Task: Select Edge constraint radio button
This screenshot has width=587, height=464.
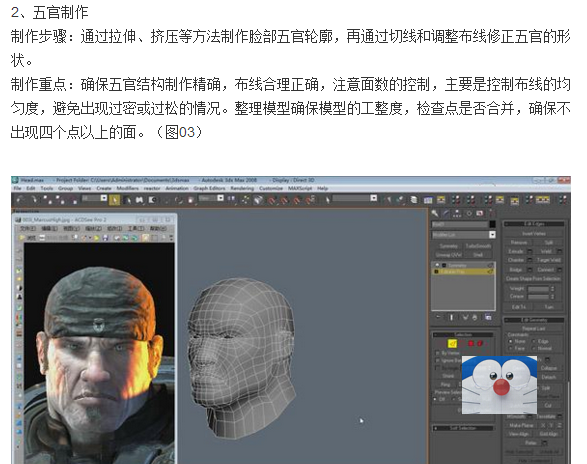Action: click(534, 342)
